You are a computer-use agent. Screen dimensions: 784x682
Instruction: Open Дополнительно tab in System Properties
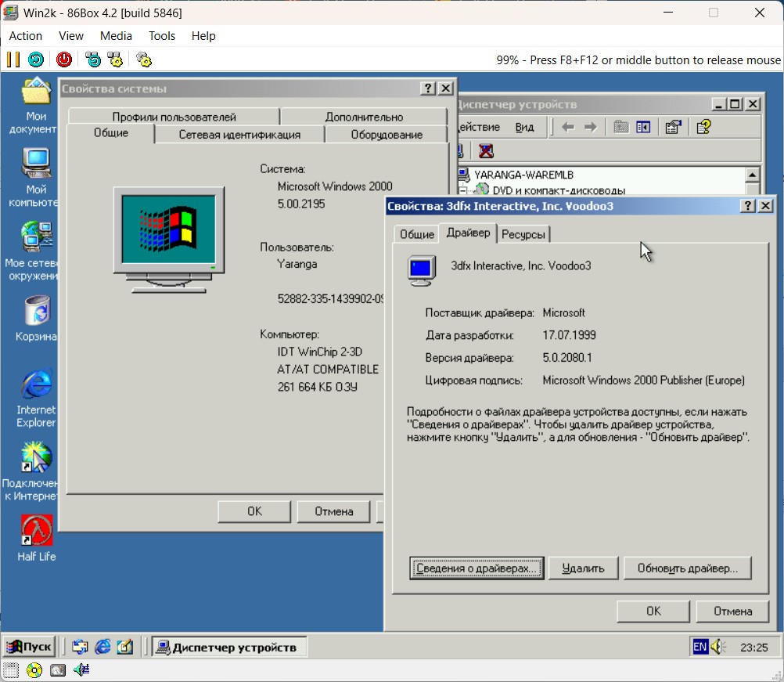point(364,117)
